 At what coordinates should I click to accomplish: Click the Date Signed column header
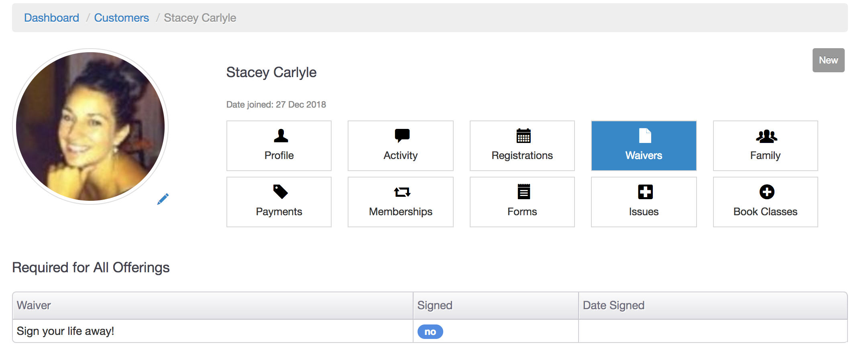tap(613, 306)
